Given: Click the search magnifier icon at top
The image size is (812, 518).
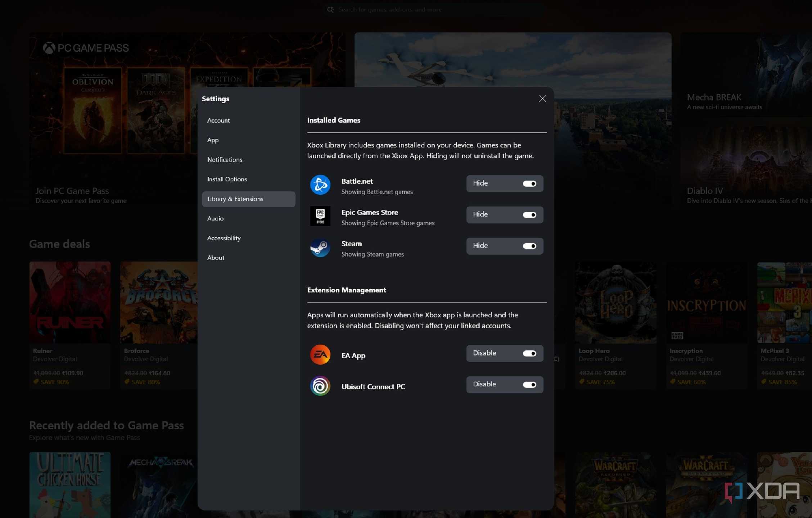Looking at the screenshot, I should point(330,10).
